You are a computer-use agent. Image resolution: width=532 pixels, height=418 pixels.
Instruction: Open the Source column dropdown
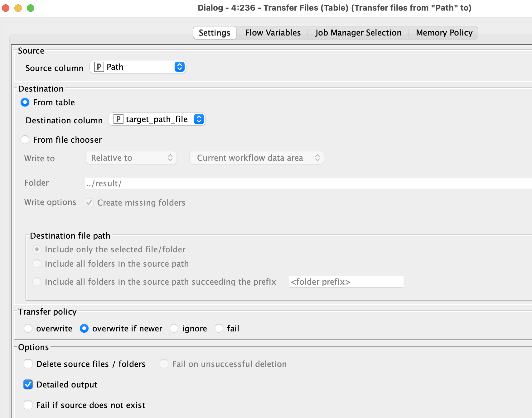click(179, 67)
